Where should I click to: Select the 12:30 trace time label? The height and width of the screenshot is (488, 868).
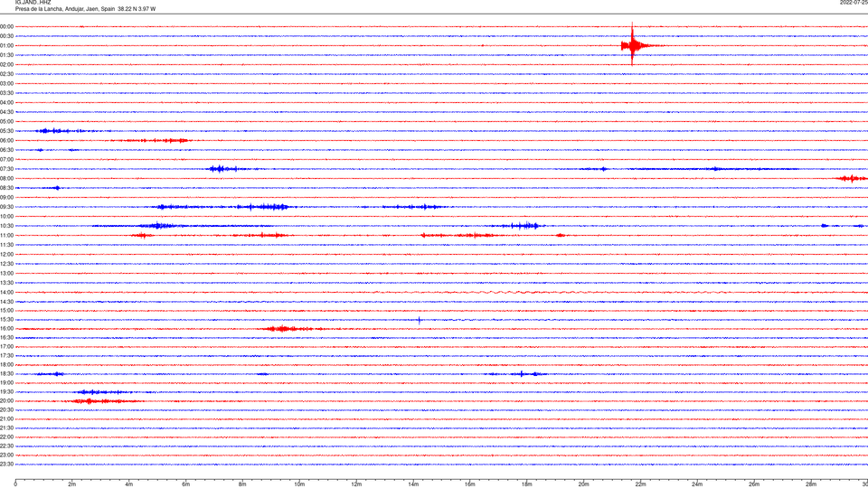(x=6, y=264)
